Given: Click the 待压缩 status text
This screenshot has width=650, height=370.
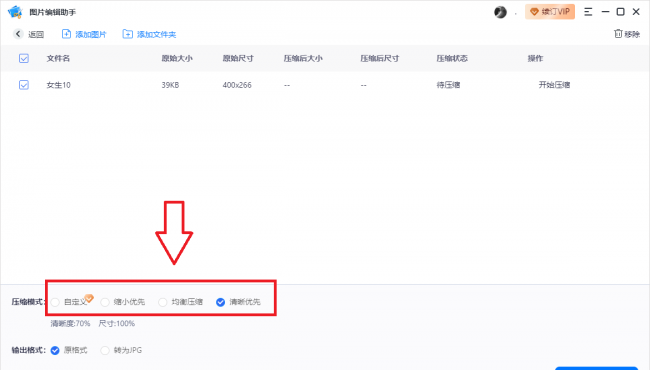Looking at the screenshot, I should click(x=448, y=85).
